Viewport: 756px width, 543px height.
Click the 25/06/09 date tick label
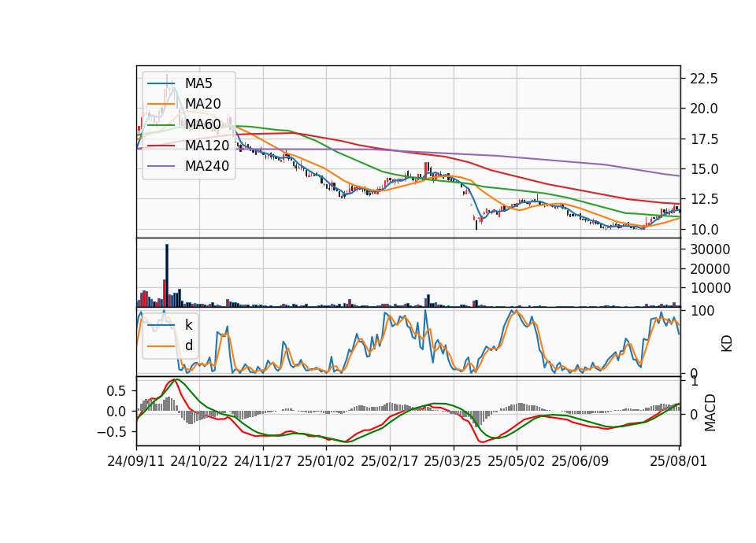pos(580,461)
